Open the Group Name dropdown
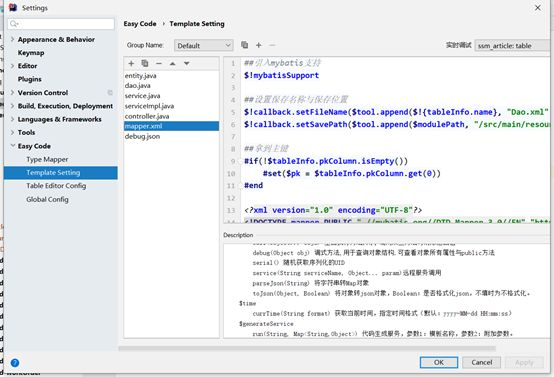Screen dimensions: 554x377 (204, 46)
